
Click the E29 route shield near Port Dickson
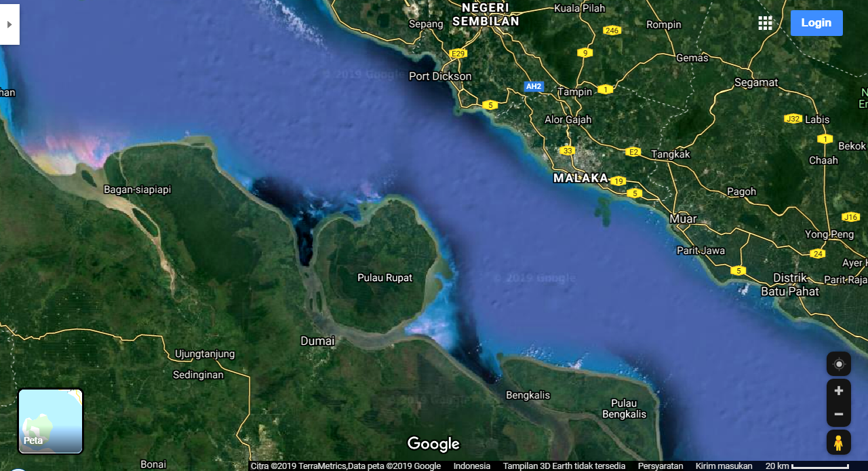pos(457,53)
